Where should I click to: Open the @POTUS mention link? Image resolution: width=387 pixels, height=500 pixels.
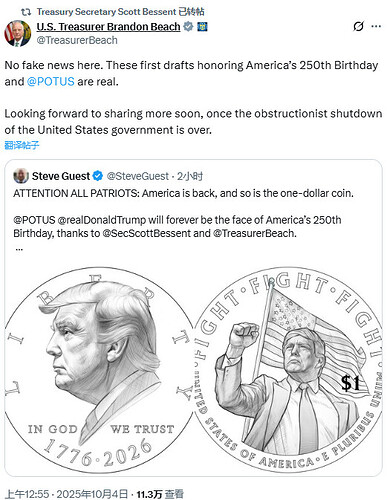[51, 81]
